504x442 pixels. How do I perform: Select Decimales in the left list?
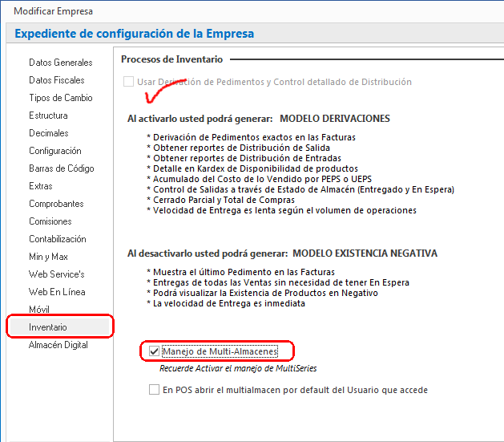48,133
